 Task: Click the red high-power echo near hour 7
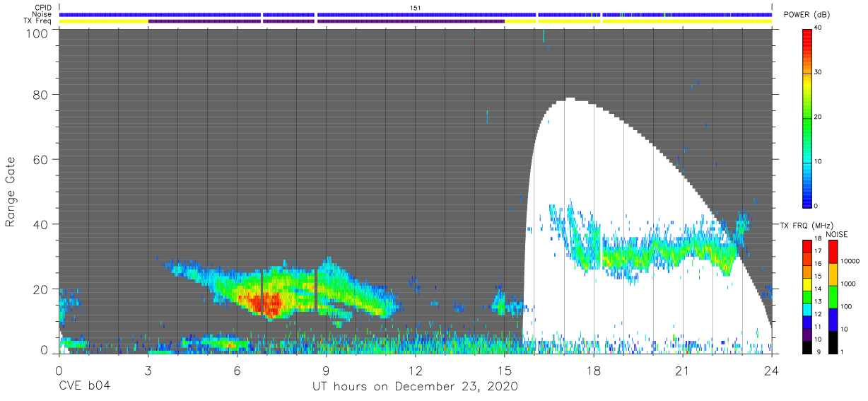266,304
